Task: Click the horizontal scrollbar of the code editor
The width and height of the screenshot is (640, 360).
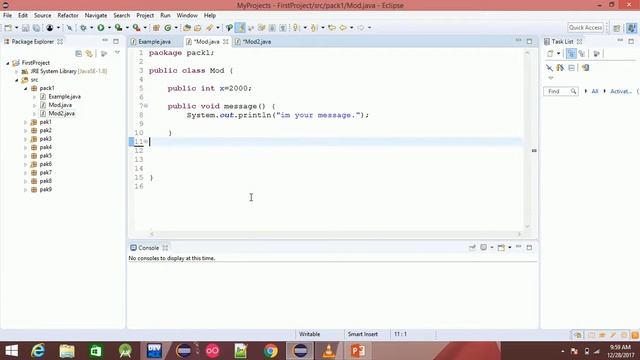Action: (335, 234)
